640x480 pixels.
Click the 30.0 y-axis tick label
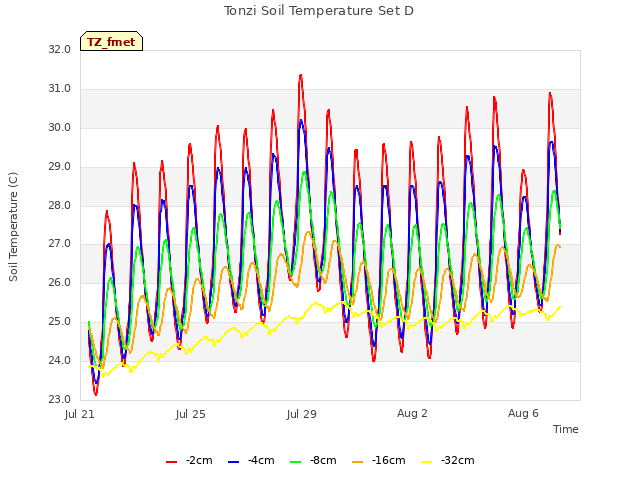(60, 128)
